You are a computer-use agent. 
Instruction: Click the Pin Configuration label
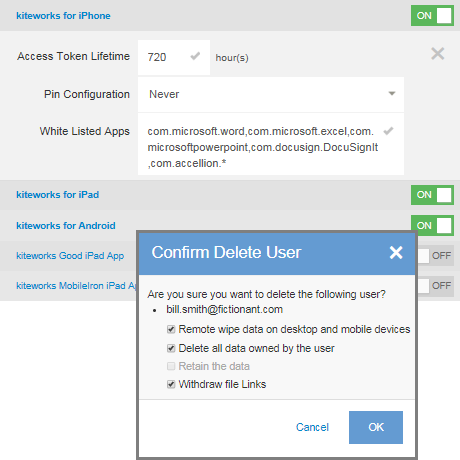[87, 94]
